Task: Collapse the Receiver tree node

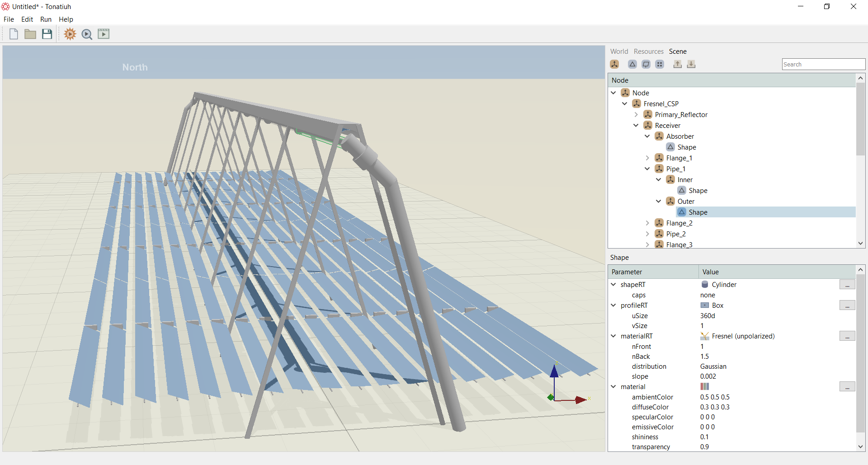Action: [x=636, y=125]
